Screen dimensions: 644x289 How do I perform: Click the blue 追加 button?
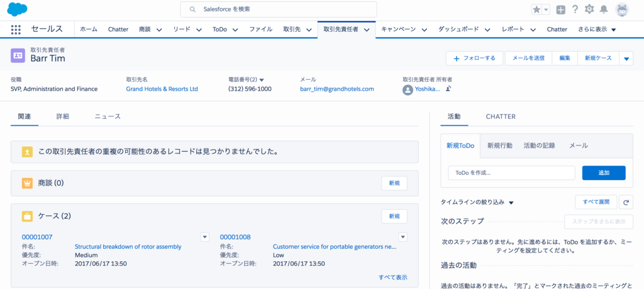[604, 173]
